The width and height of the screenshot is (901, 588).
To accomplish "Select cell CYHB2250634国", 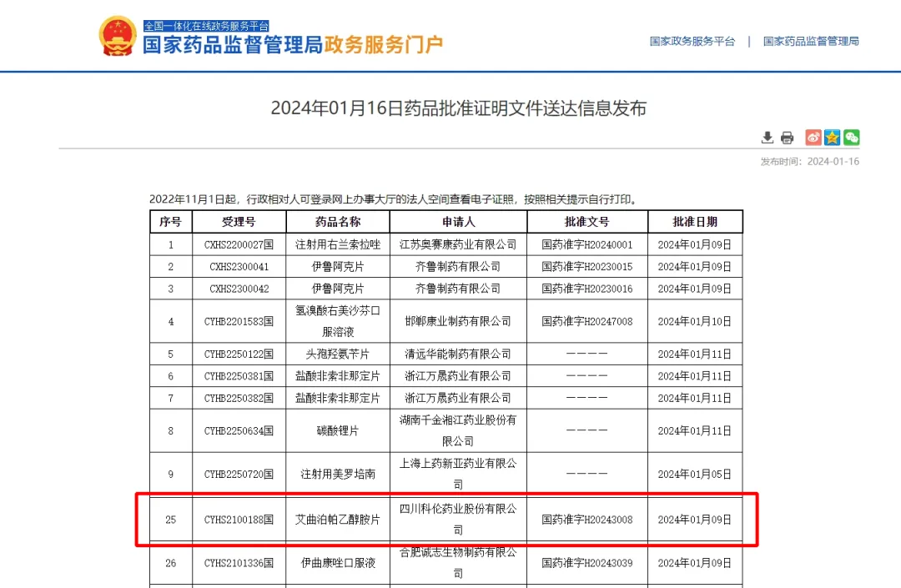I will pos(239,430).
